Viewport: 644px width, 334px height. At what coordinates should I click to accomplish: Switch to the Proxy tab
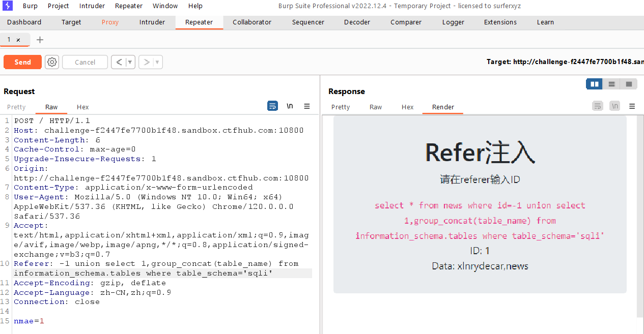(110, 22)
